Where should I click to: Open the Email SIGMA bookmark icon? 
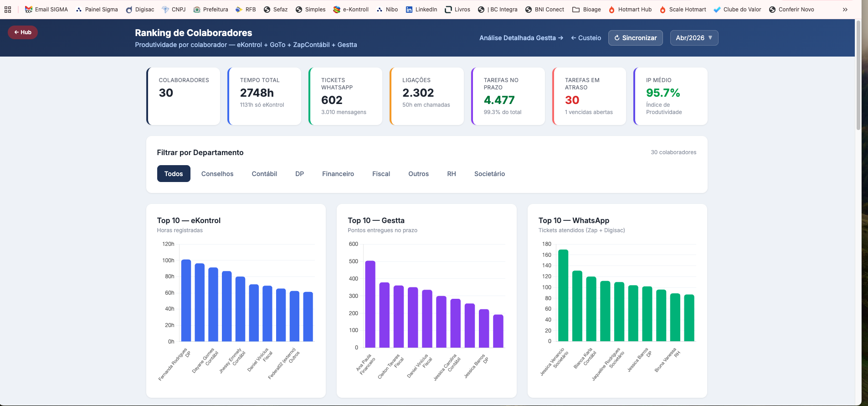29,9
